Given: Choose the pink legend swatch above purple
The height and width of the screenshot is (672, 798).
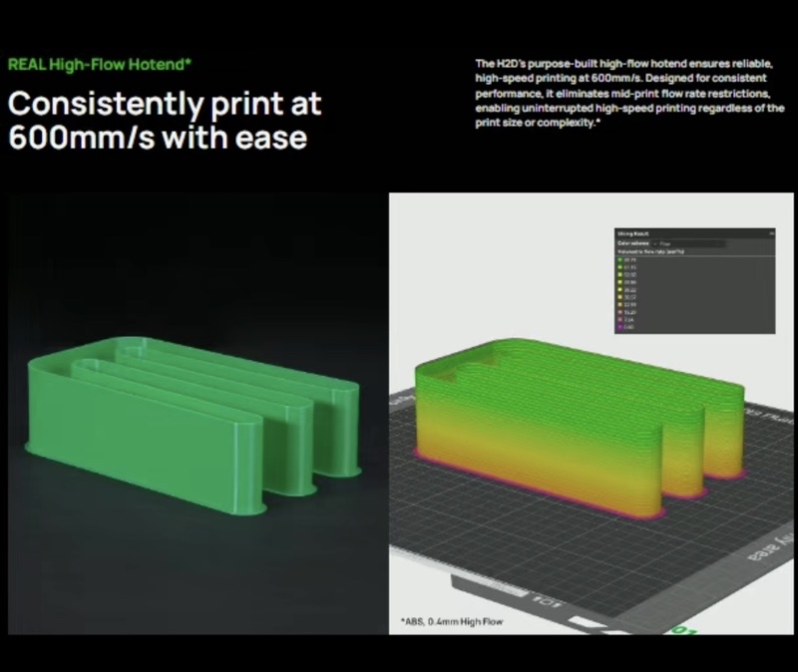Looking at the screenshot, I should (x=620, y=319).
